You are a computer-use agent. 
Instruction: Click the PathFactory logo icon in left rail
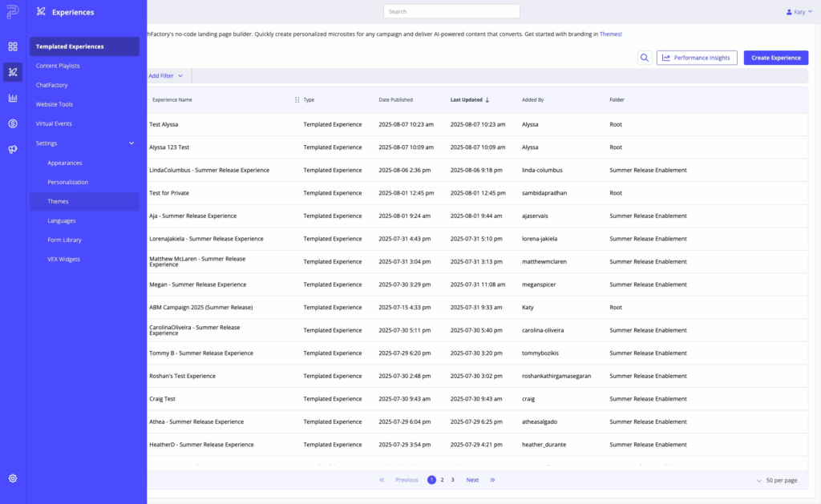[x=13, y=11]
